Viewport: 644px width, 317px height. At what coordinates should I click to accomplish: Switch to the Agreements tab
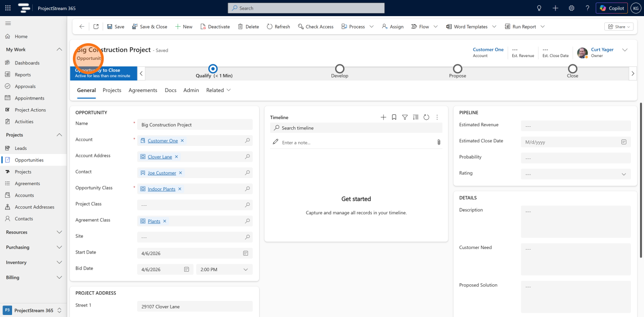pyautogui.click(x=143, y=90)
